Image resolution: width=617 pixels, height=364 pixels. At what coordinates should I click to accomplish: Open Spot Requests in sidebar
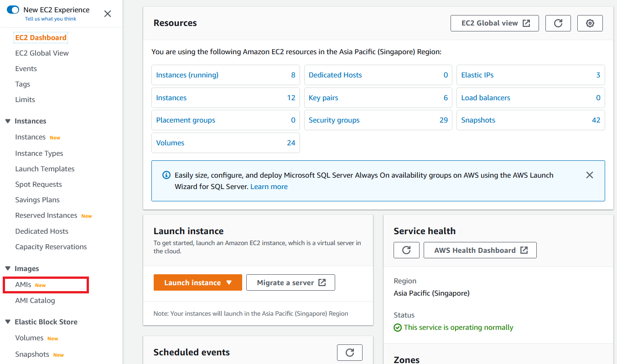point(38,185)
